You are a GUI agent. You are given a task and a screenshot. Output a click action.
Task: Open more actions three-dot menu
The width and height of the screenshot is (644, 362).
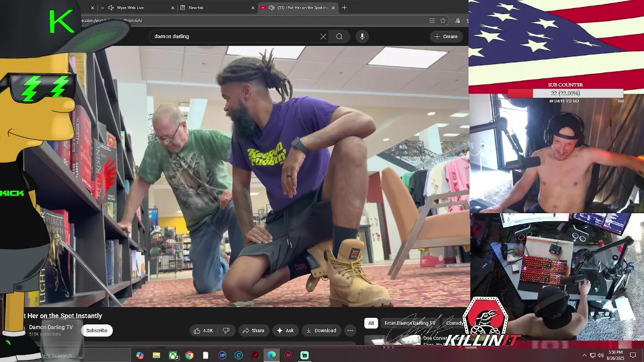350,330
